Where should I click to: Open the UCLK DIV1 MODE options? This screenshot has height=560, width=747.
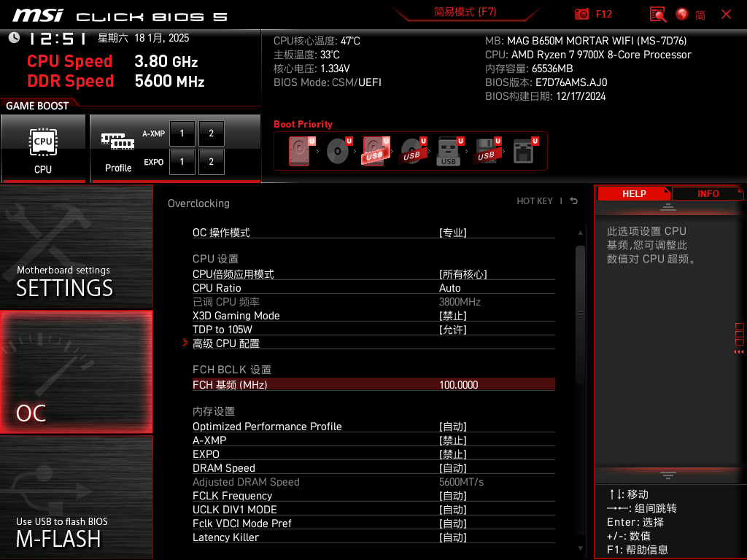tap(373, 510)
